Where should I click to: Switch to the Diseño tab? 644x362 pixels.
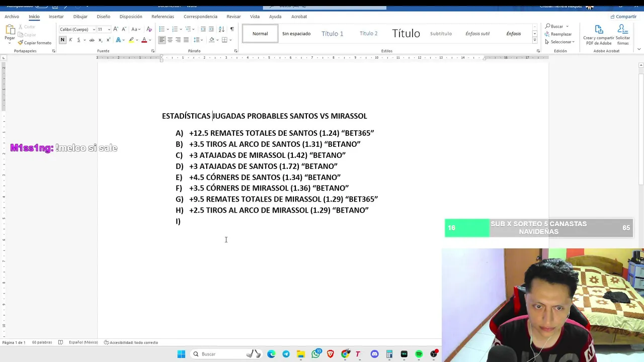tap(103, 17)
